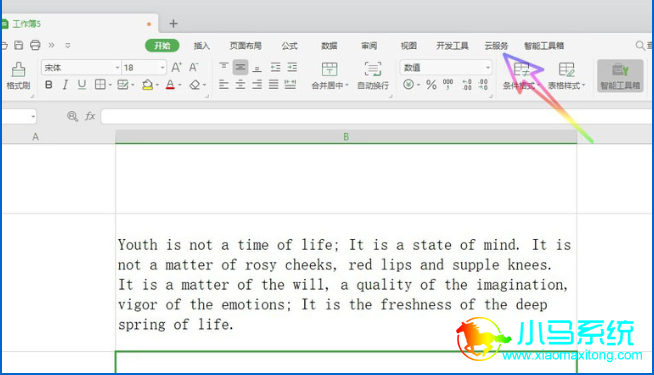Screen dimensions: 654x375
Task: Align text right
Action: click(257, 85)
